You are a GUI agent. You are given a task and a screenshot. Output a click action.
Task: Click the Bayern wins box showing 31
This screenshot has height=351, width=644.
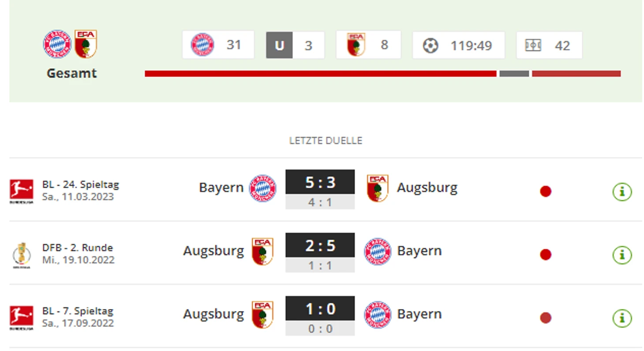click(218, 45)
